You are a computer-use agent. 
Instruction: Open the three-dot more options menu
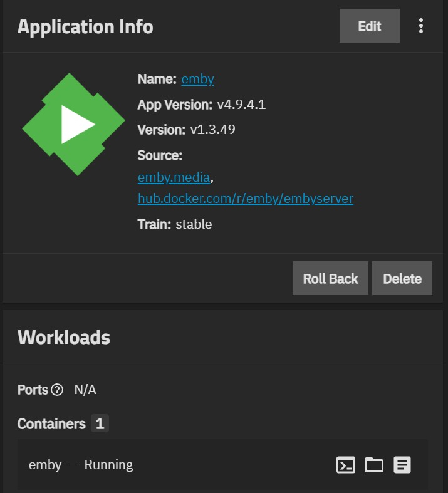[x=420, y=26]
